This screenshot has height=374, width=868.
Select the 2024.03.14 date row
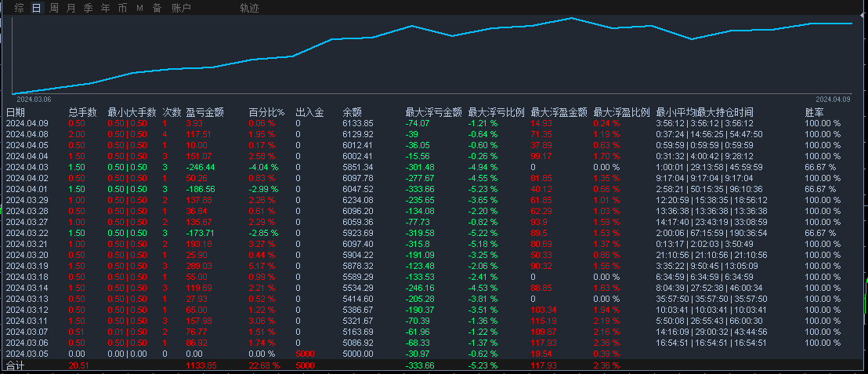[x=27, y=288]
